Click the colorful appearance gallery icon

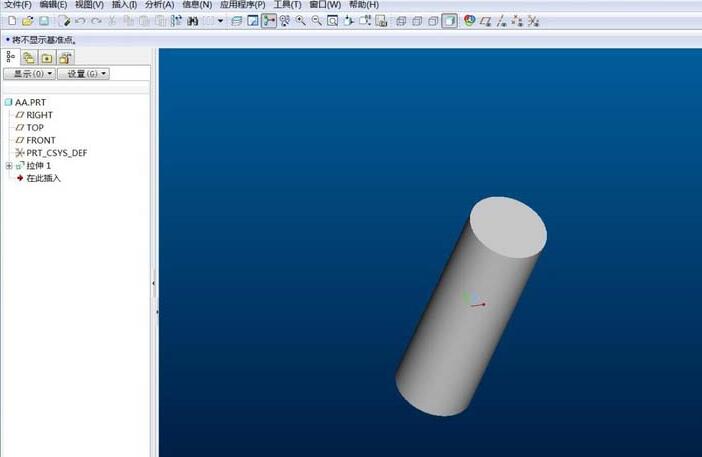tap(469, 21)
